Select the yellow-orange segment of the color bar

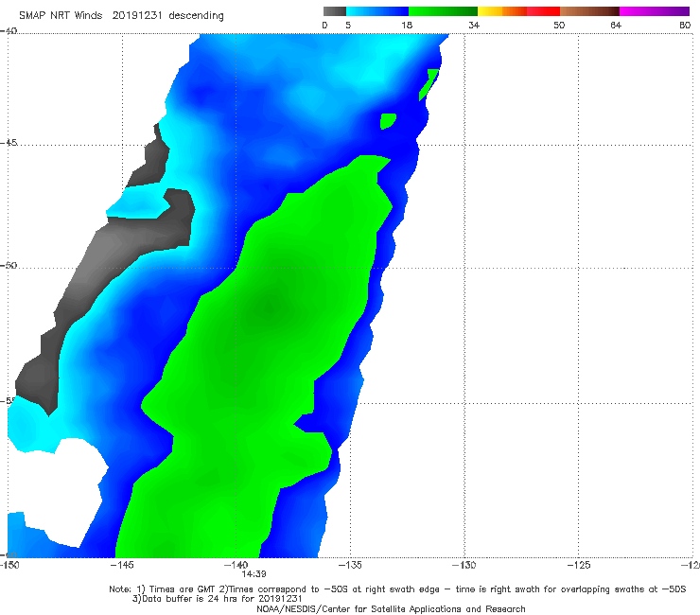tap(502, 11)
